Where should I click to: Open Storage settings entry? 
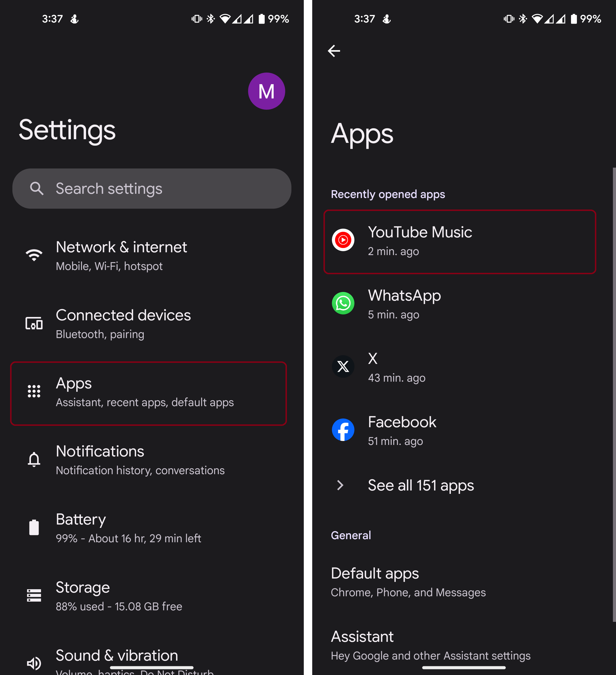(149, 596)
